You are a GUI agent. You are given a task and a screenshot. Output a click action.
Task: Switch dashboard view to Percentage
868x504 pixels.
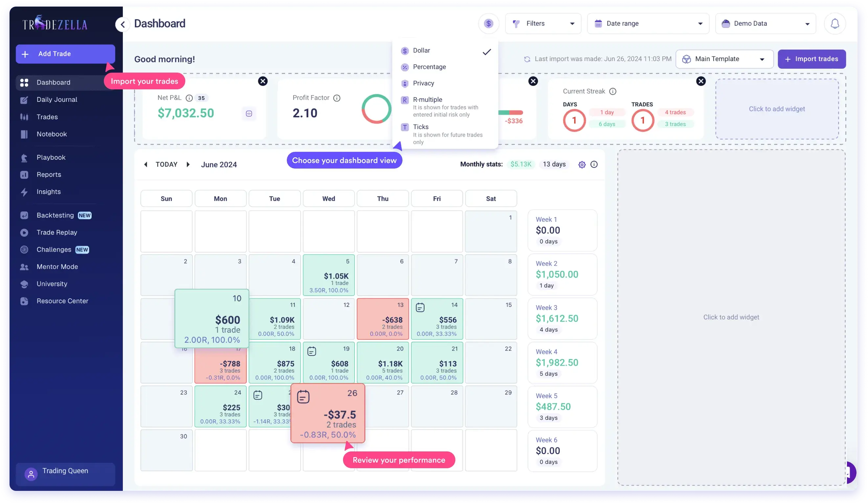point(429,67)
